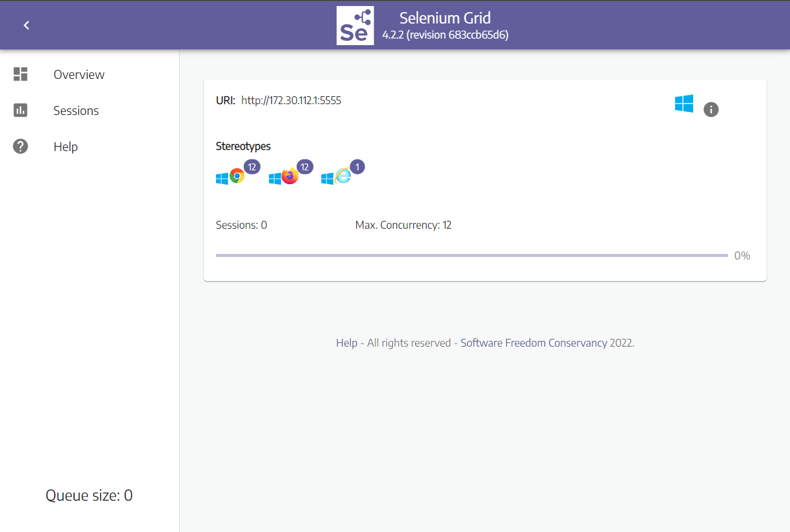Click the large Windows OS icon on node card
Screen dimensions: 790x532
tap(684, 104)
